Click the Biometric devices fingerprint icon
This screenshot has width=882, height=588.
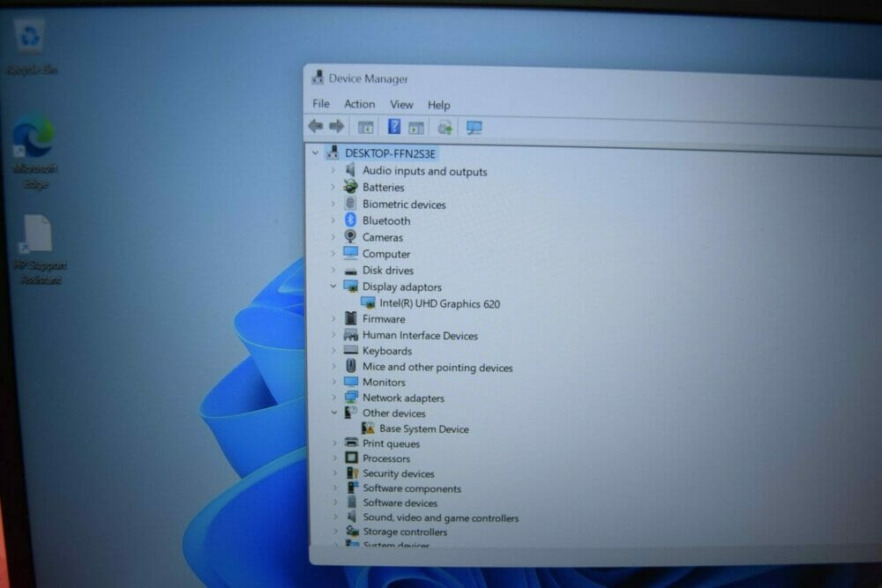click(350, 203)
